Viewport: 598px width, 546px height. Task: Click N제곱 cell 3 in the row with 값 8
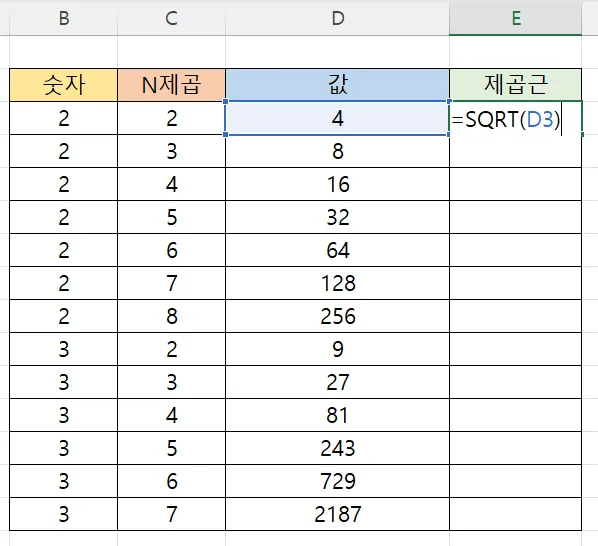[171, 151]
